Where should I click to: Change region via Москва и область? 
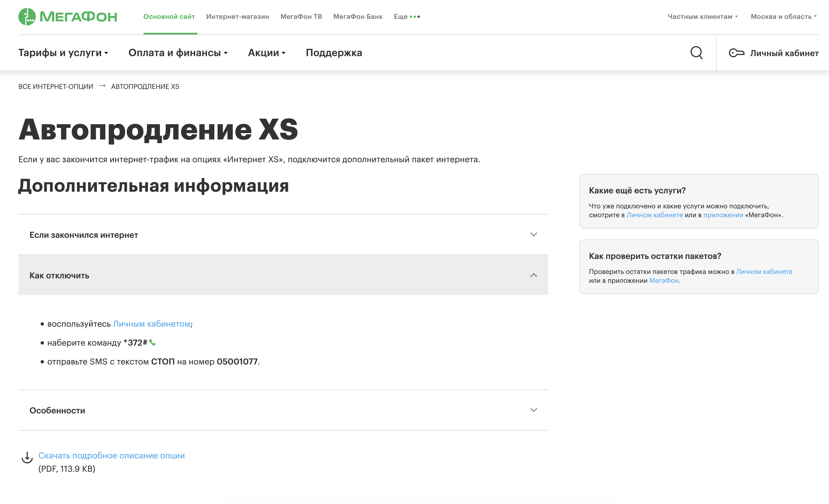click(784, 16)
